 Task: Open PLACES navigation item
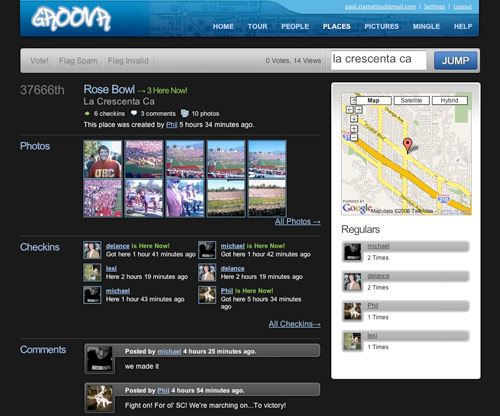point(337,27)
